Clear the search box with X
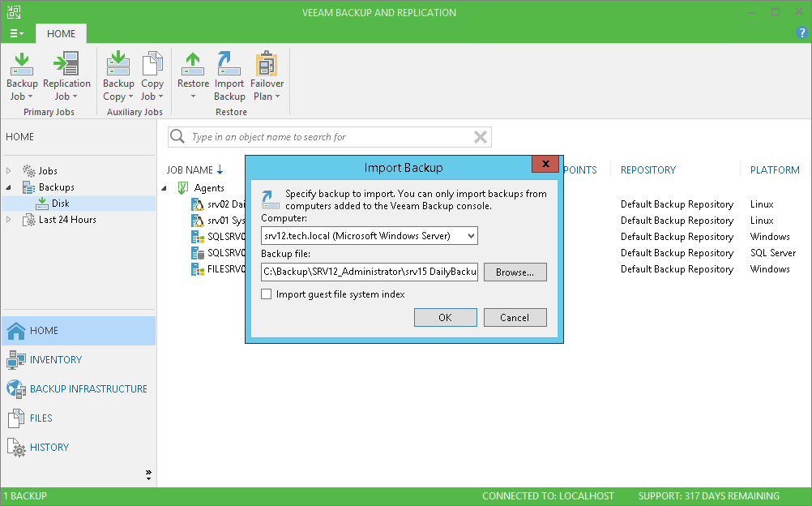Screen dimensions: 812x506 [x=480, y=137]
